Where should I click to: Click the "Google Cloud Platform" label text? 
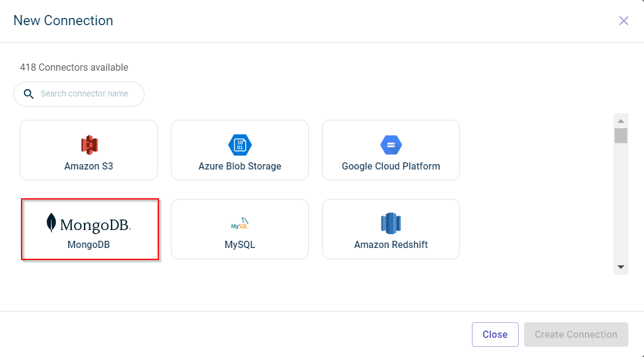pos(391,166)
